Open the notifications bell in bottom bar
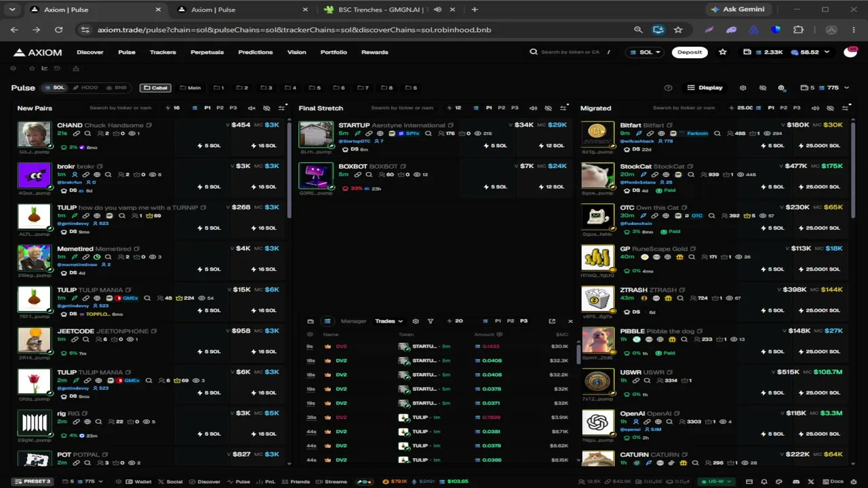Image resolution: width=868 pixels, height=488 pixels. (764, 482)
